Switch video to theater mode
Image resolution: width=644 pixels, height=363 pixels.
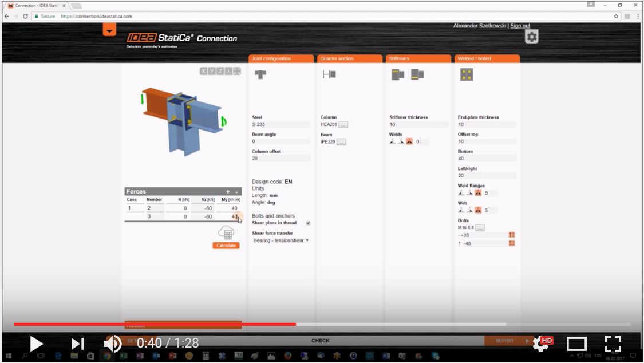coord(576,344)
